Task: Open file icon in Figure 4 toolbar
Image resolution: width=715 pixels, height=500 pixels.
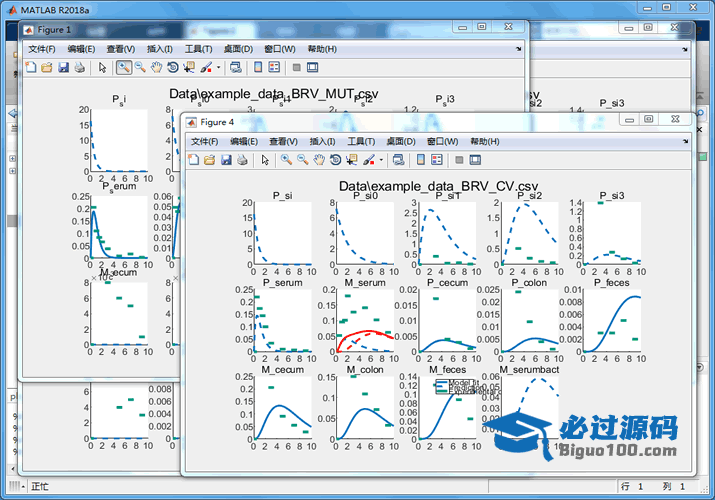Action: pyautogui.click(x=209, y=160)
